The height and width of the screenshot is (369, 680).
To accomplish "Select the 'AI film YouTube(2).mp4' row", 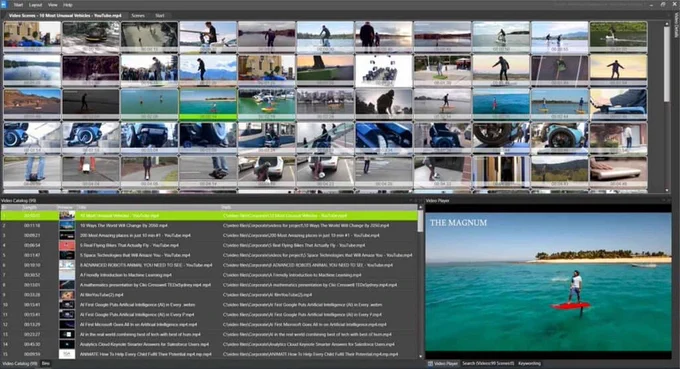I will (x=209, y=295).
